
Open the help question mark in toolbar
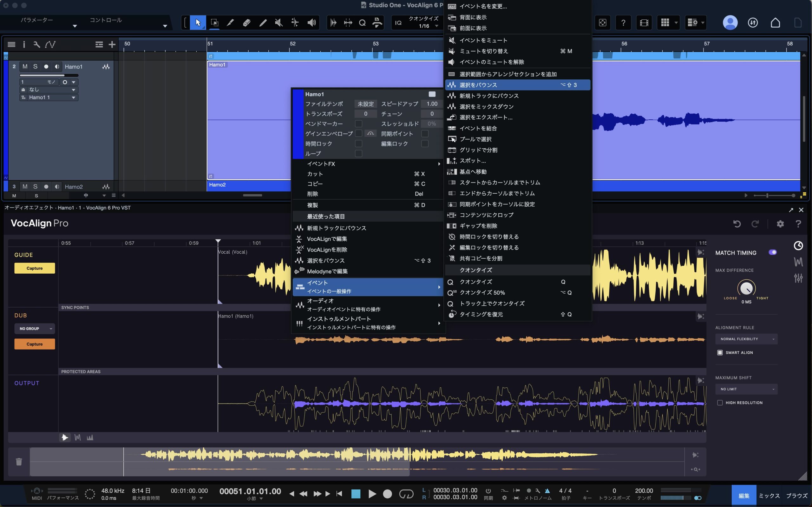click(623, 23)
